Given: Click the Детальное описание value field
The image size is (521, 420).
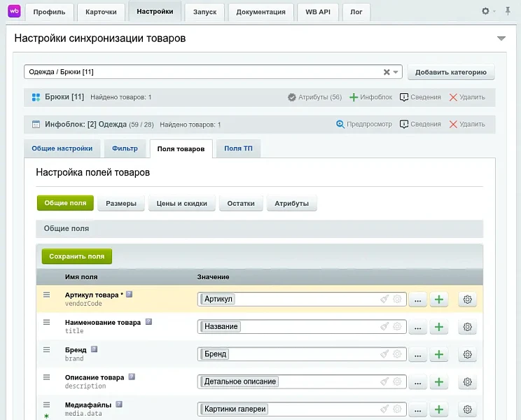Looking at the screenshot, I should pyautogui.click(x=302, y=381).
